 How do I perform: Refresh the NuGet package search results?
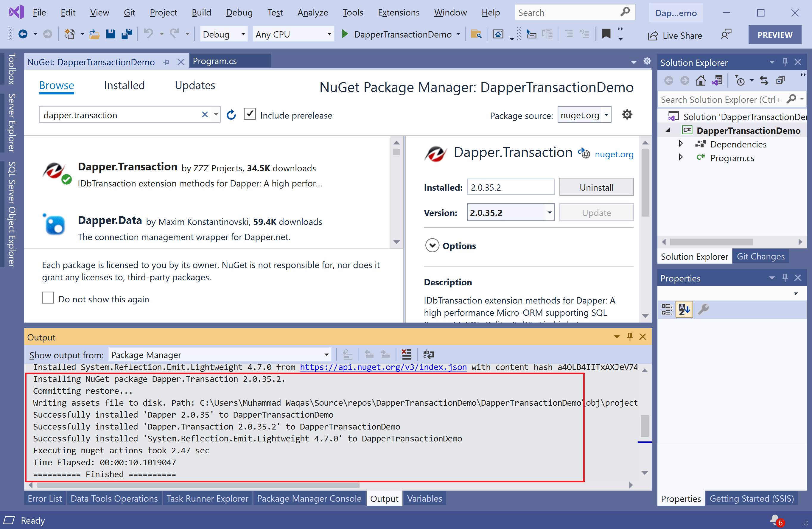231,115
